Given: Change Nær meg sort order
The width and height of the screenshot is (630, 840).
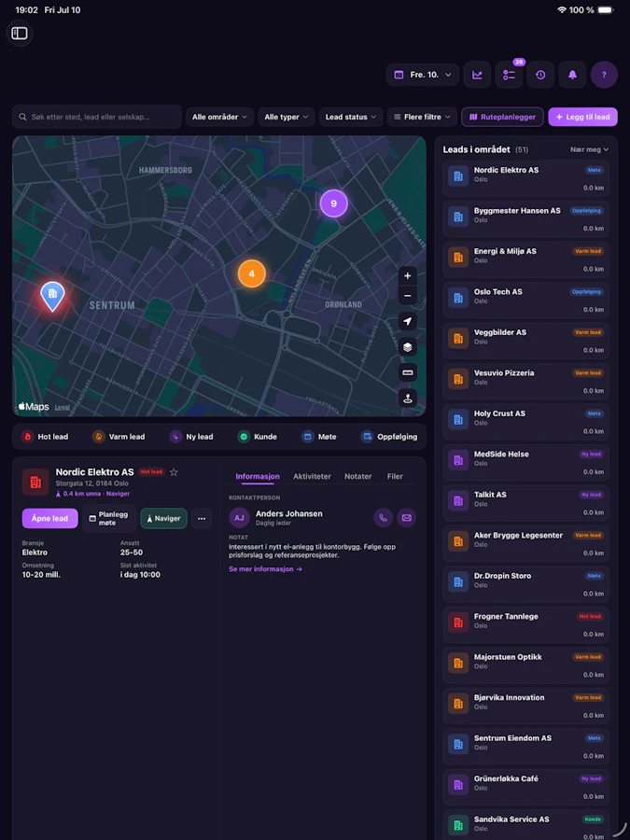Looking at the screenshot, I should 589,149.
